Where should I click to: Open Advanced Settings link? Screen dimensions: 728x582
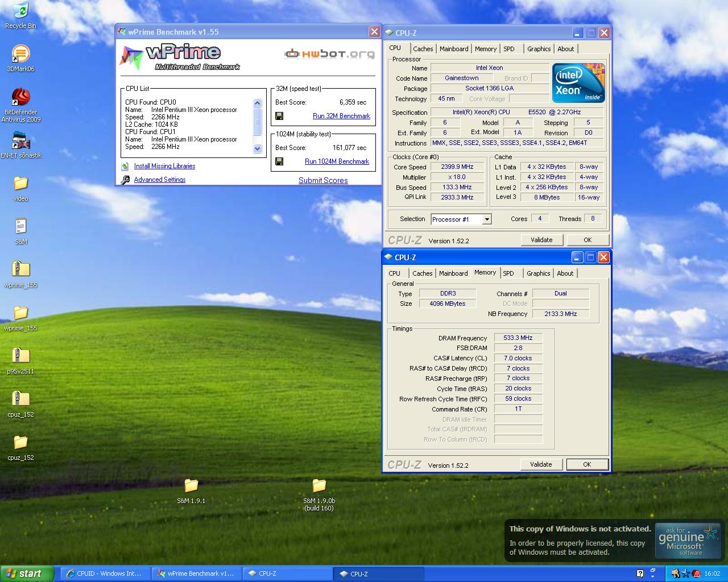[x=160, y=180]
